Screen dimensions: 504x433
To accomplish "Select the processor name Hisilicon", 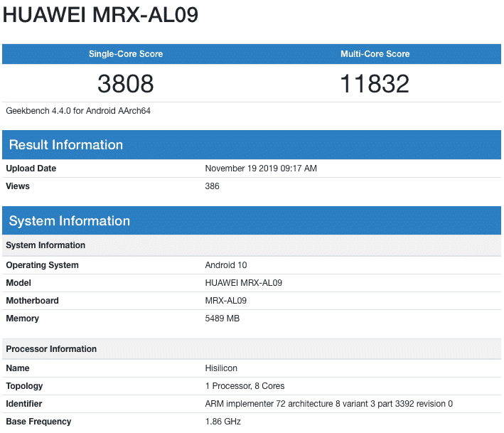I will tap(221, 368).
